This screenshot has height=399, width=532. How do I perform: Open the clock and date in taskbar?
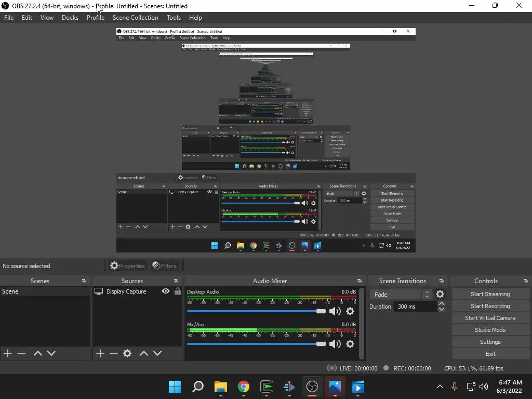pos(509,387)
